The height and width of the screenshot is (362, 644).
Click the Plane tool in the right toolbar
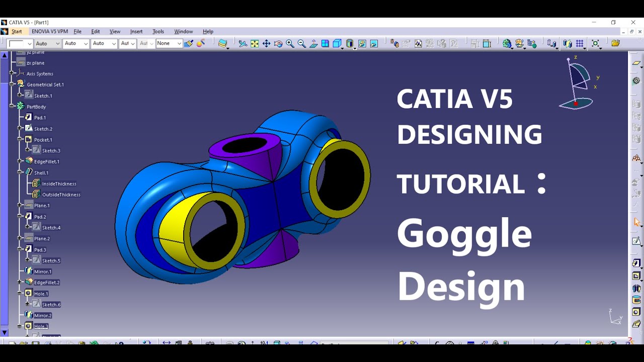point(636,63)
